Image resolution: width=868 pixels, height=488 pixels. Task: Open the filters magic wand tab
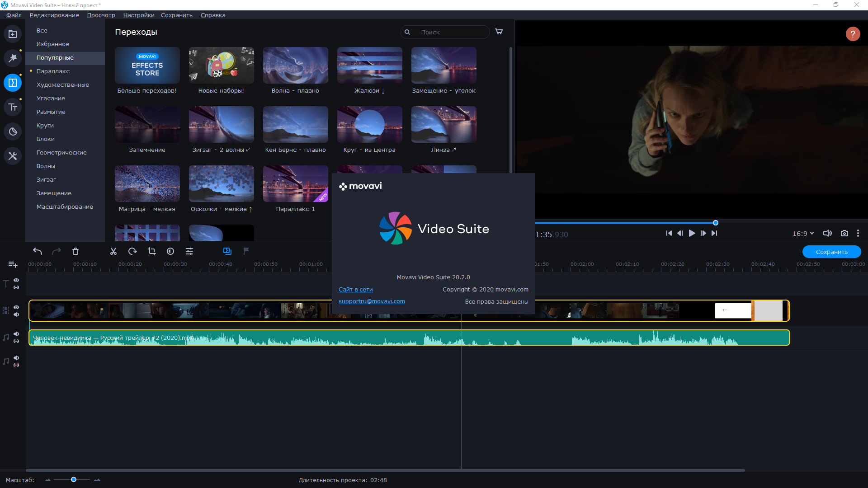point(13,58)
